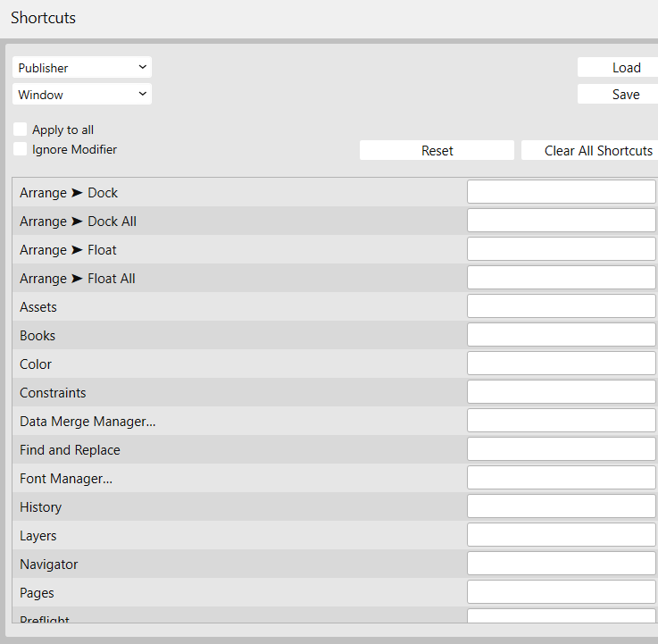Screen dimensions: 658x644
Task: Toggle the Ignore Modifier checkbox
Action: coord(21,149)
